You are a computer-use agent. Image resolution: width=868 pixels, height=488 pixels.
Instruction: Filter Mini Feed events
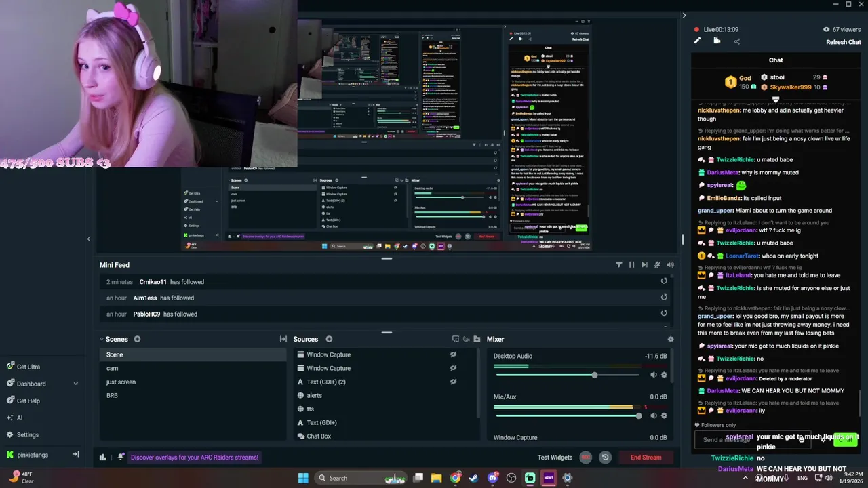coord(618,265)
